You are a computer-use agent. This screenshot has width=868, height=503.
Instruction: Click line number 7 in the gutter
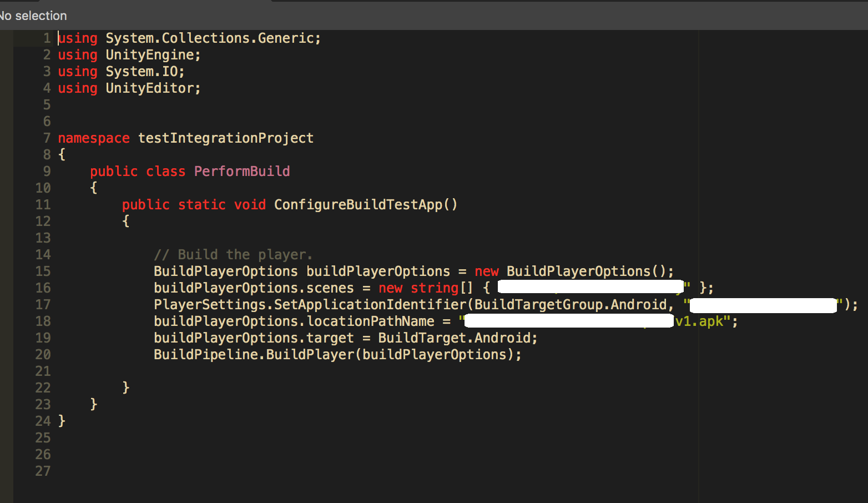47,138
